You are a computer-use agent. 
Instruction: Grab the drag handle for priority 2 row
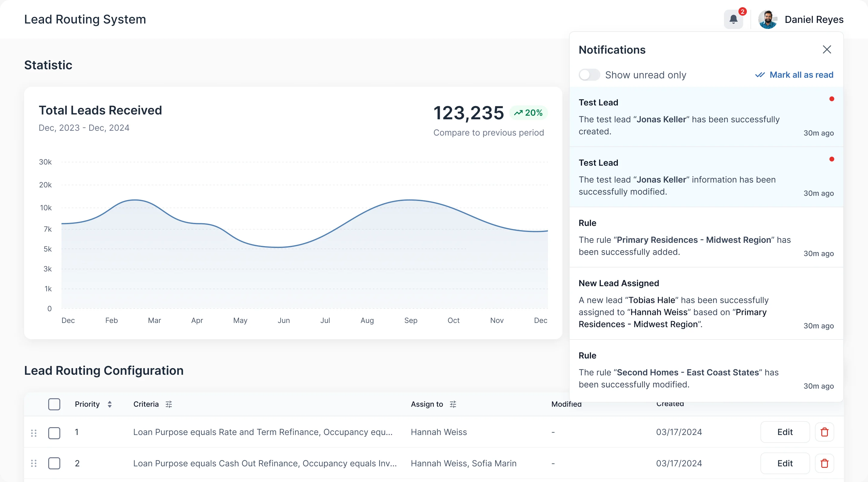point(34,464)
